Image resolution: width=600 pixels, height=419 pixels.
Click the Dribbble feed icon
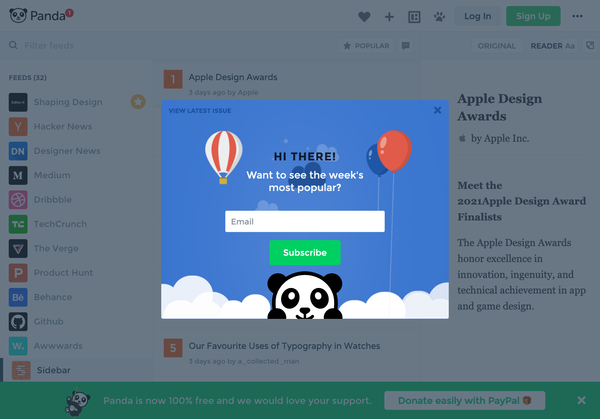pos(18,200)
